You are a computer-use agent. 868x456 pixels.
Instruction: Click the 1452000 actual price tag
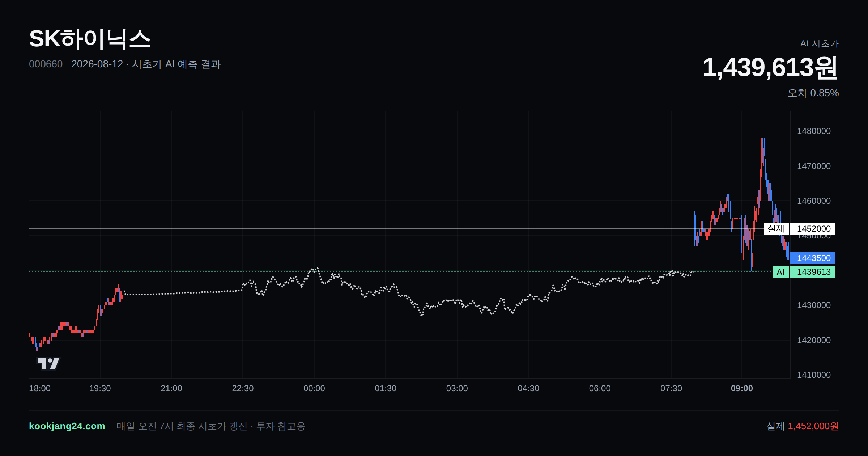(x=813, y=229)
